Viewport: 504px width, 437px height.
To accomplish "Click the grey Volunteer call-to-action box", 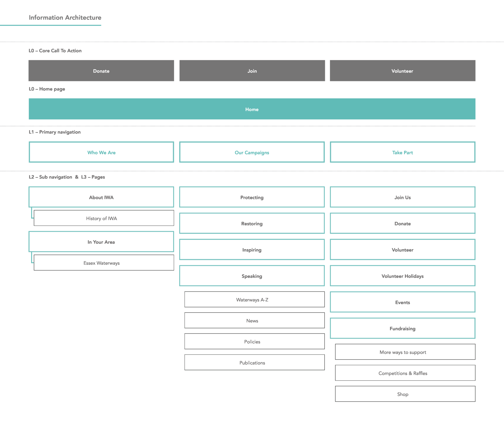I will [402, 71].
